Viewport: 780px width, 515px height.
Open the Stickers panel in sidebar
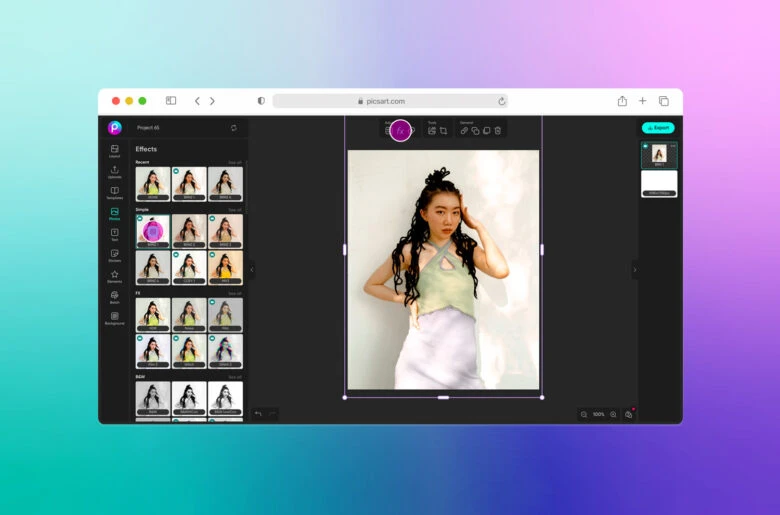115,254
